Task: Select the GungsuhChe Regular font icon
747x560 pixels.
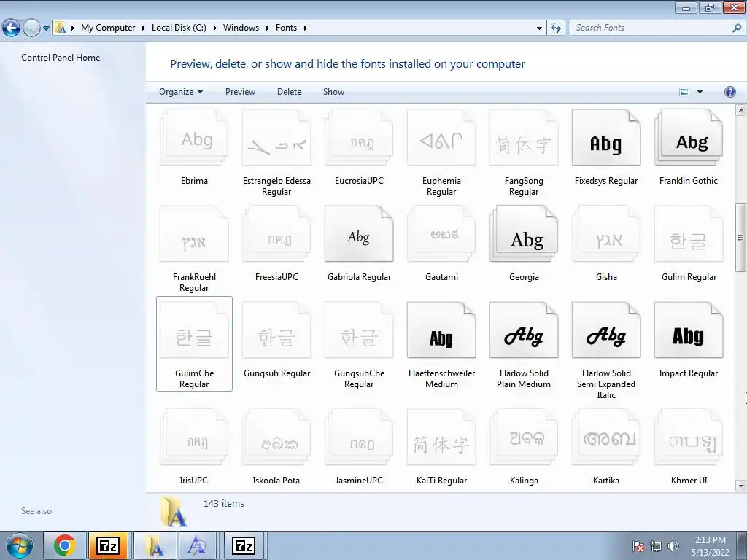Action: (x=359, y=330)
